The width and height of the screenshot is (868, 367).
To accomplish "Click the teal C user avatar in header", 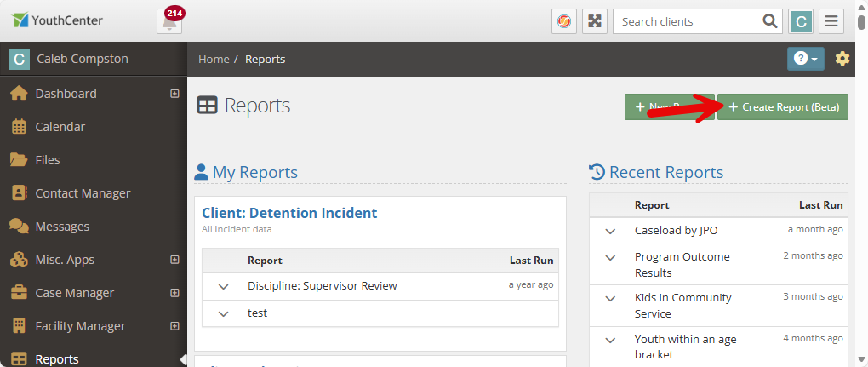I will coord(801,21).
